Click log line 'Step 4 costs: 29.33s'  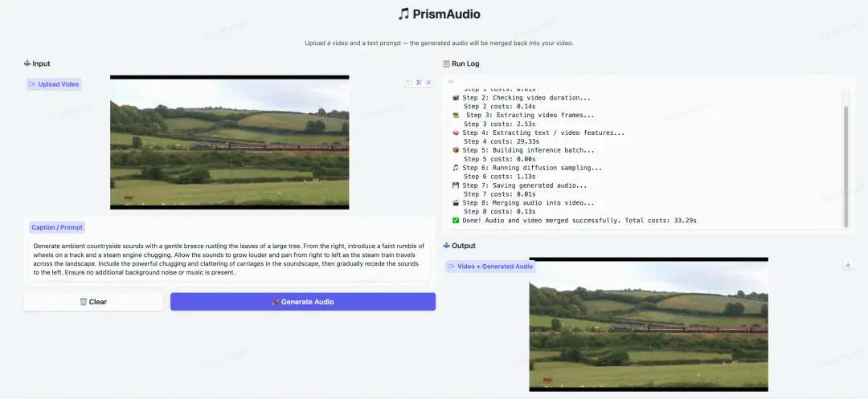click(x=502, y=141)
